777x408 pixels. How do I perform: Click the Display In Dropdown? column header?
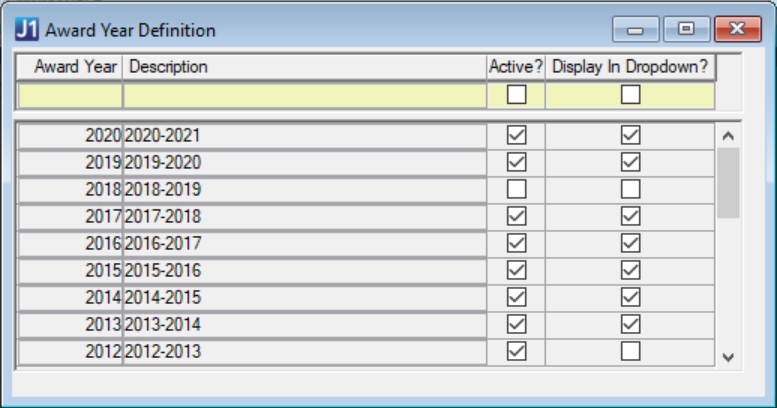[x=630, y=67]
